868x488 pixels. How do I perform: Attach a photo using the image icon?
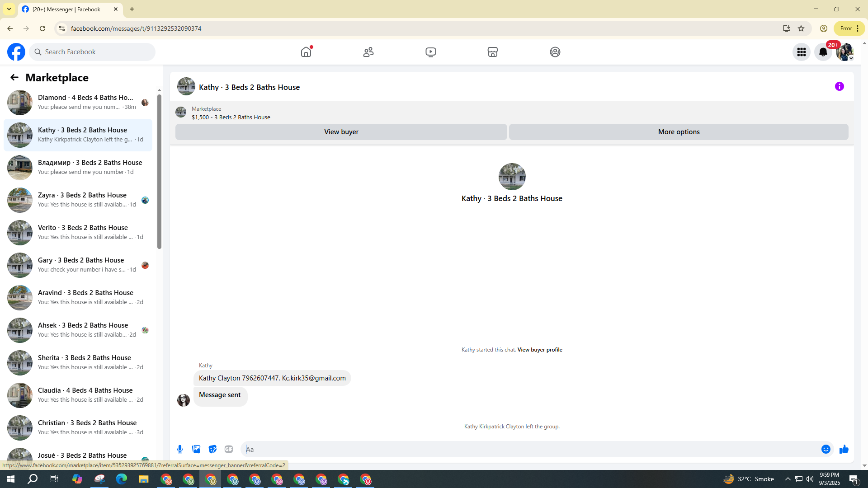pyautogui.click(x=196, y=449)
